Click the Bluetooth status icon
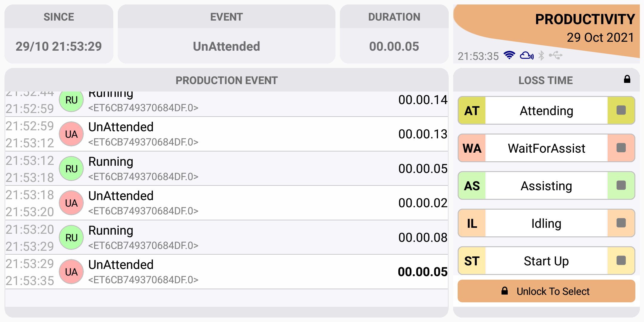Screen dimensions: 644x322 coord(541,55)
